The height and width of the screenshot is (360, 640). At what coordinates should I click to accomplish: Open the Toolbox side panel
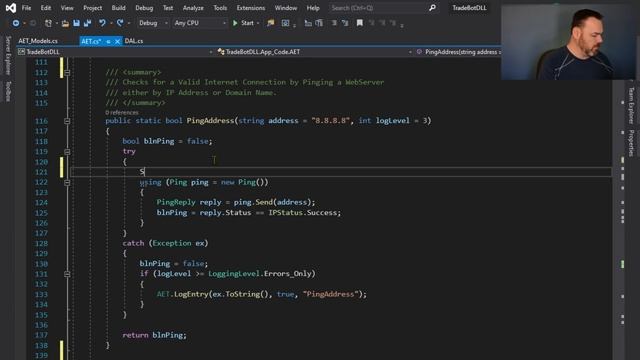(x=8, y=91)
